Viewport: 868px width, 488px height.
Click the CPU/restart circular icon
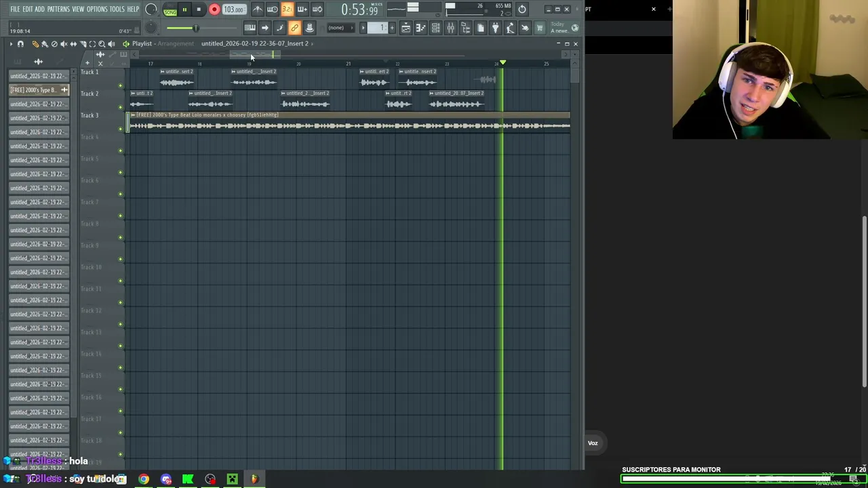pos(521,9)
